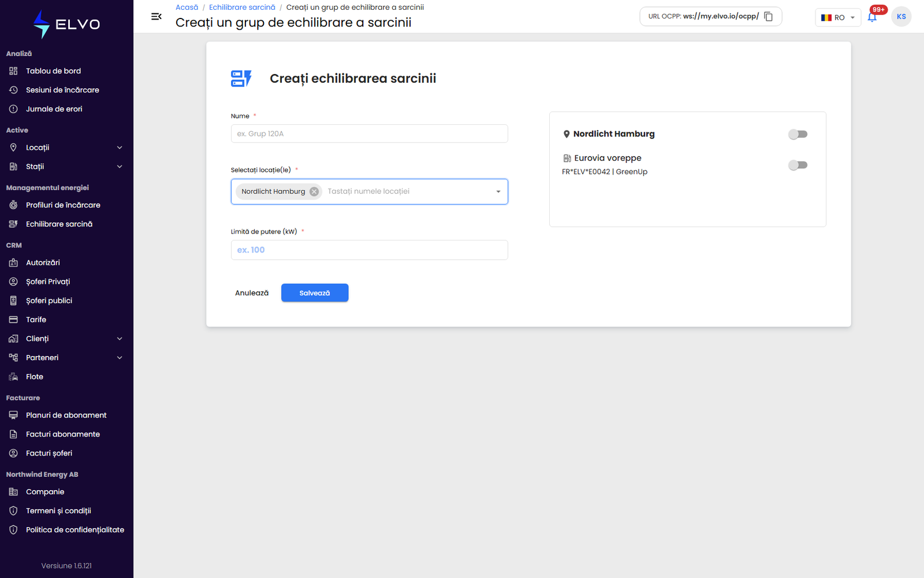Click the Tarife card icon
Viewport: 924px width, 578px height.
pos(13,320)
